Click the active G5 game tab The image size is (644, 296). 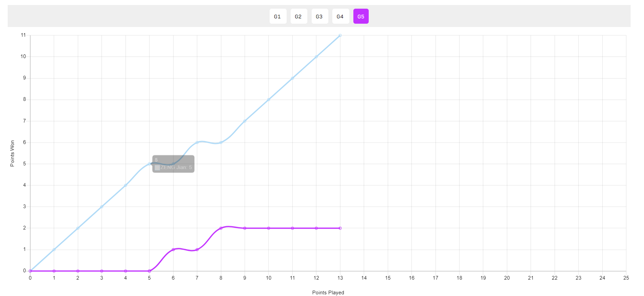361,16
